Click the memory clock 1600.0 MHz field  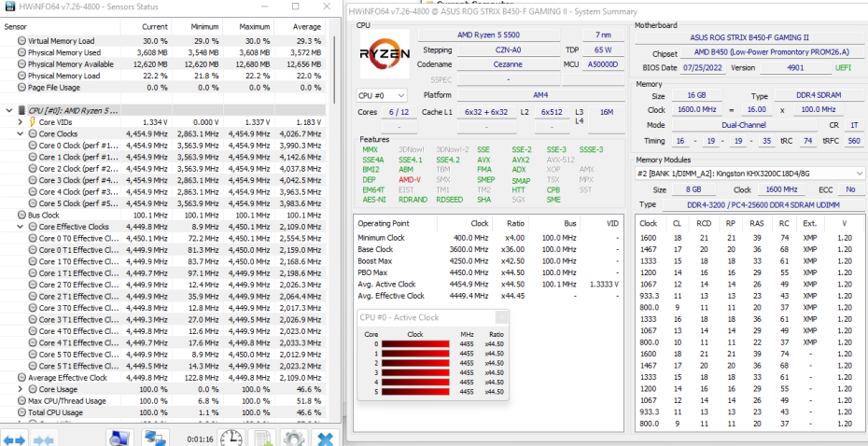(698, 109)
